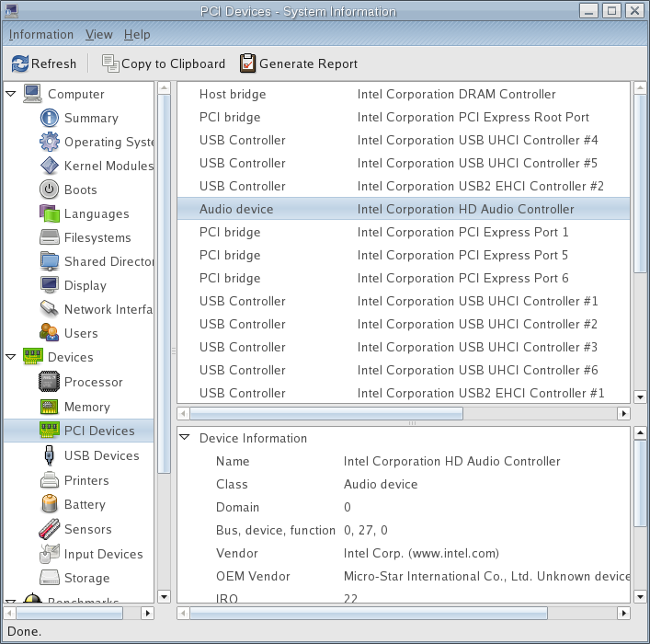
Task: Click the OEM Vendor Micro-Star value
Action: coord(486,576)
